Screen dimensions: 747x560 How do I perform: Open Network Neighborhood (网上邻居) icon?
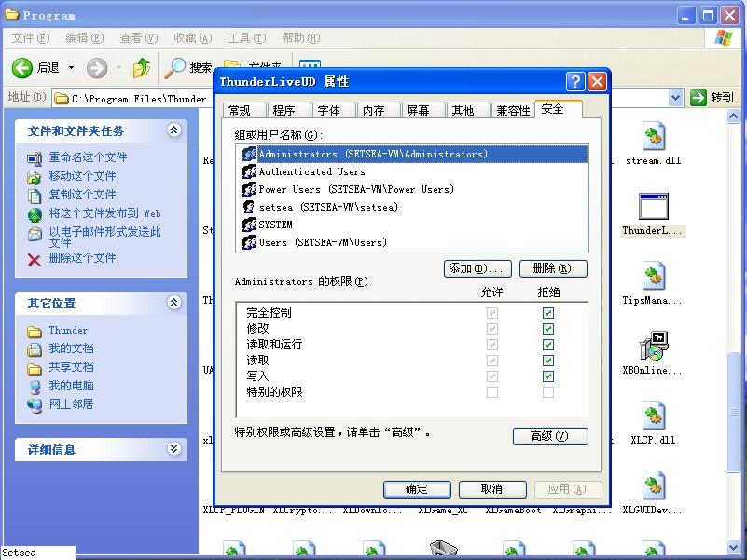tap(35, 405)
